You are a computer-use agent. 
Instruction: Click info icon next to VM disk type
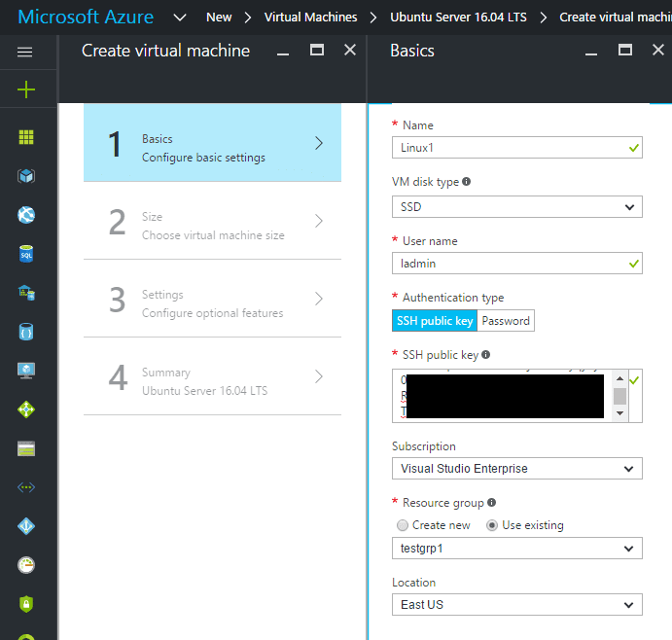pyautogui.click(x=467, y=182)
